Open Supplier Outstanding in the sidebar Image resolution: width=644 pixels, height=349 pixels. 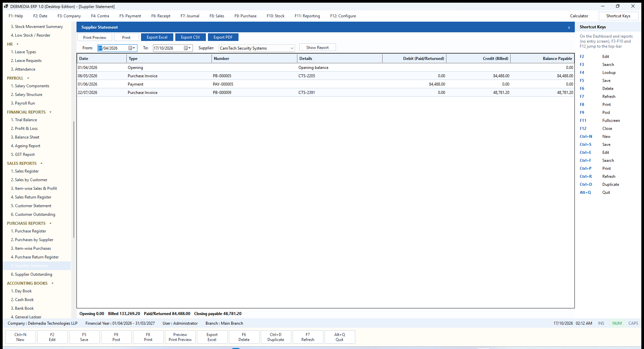(x=34, y=274)
